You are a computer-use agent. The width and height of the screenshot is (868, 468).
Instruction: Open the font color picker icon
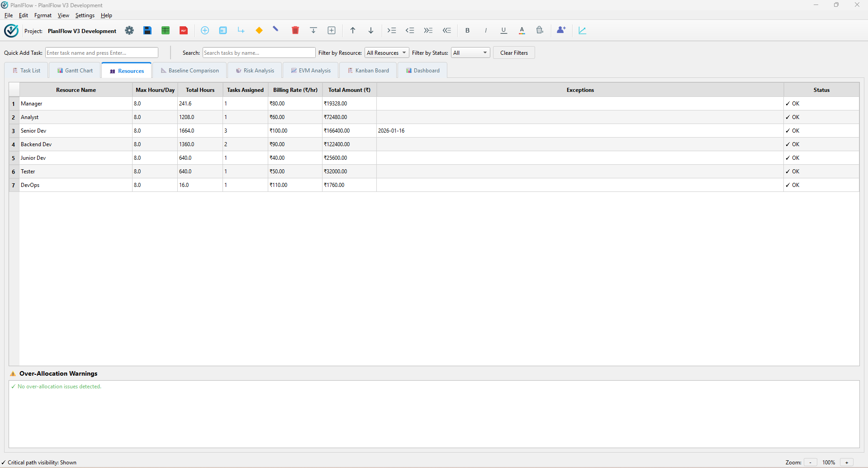522,30
